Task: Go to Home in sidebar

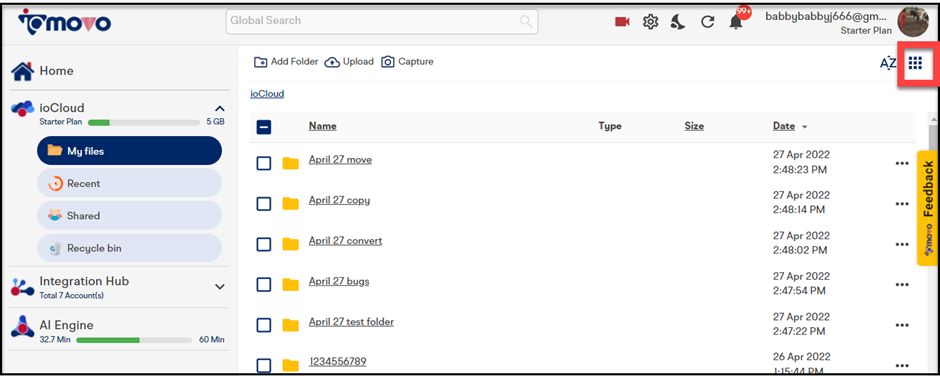Action: pyautogui.click(x=56, y=71)
